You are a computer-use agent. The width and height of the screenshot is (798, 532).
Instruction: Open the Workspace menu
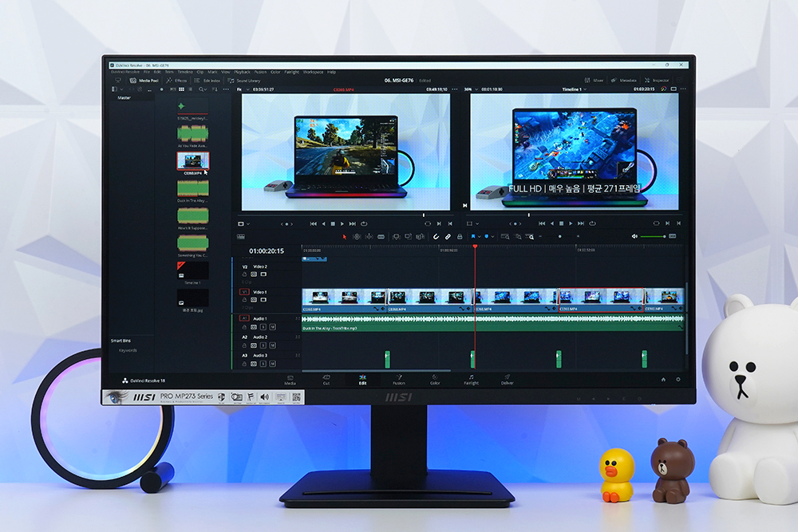pos(313,73)
